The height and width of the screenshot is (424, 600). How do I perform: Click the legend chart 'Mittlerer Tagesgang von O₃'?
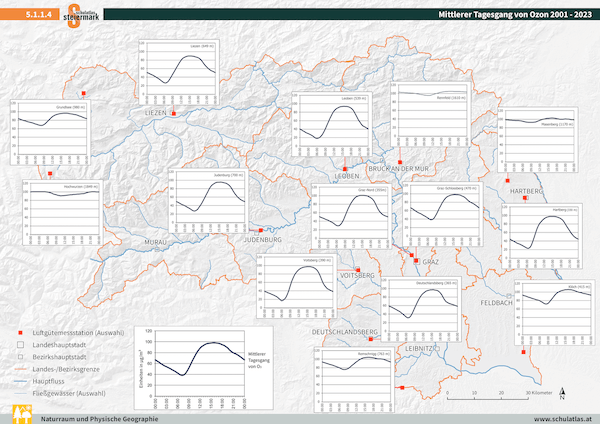(x=204, y=368)
